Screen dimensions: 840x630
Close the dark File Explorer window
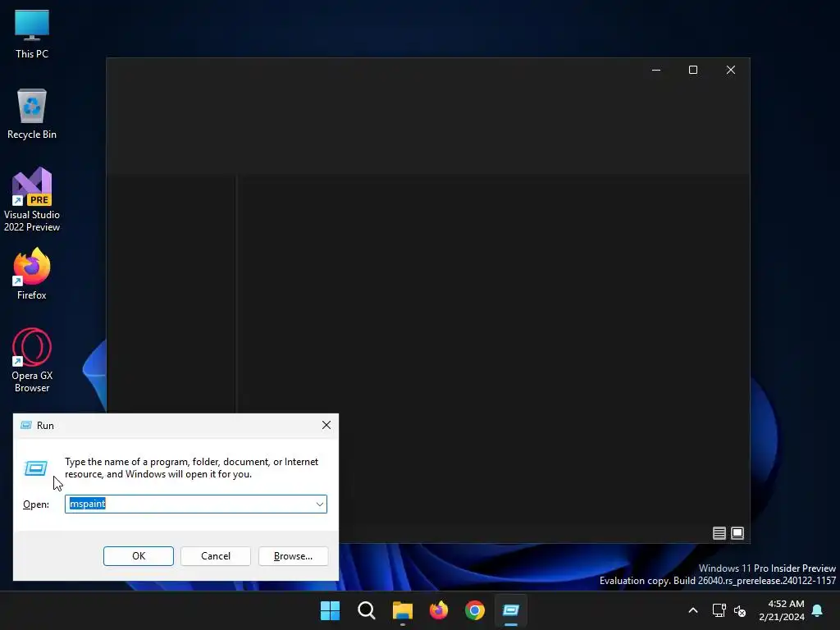pos(731,71)
